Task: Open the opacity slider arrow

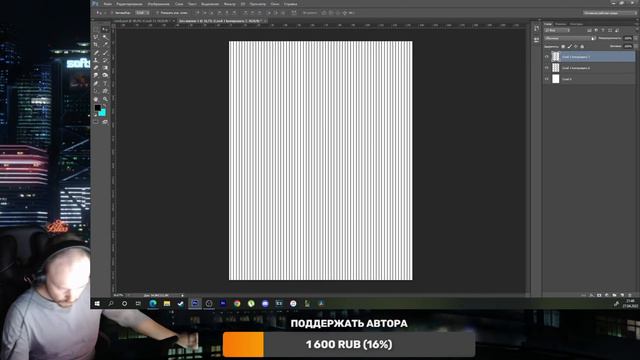Action: (636, 38)
